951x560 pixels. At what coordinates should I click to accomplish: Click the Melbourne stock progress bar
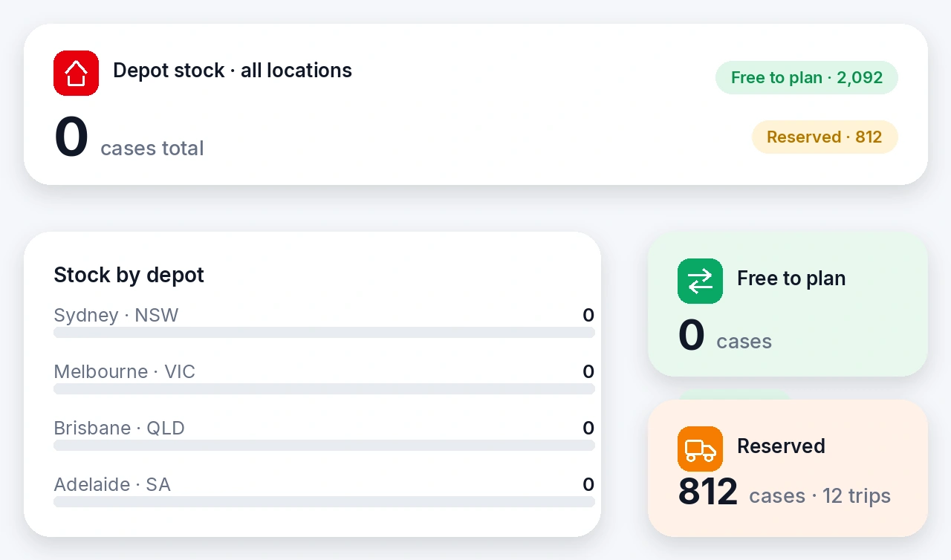(324, 389)
